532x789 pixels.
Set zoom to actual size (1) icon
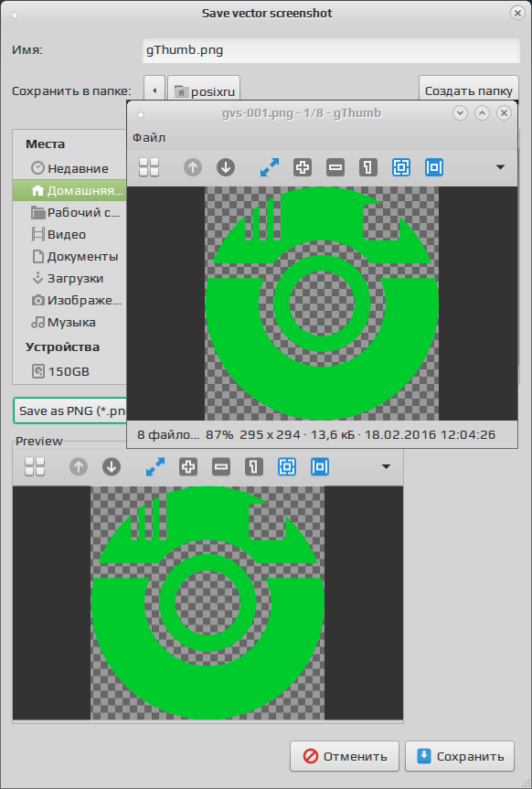(367, 167)
